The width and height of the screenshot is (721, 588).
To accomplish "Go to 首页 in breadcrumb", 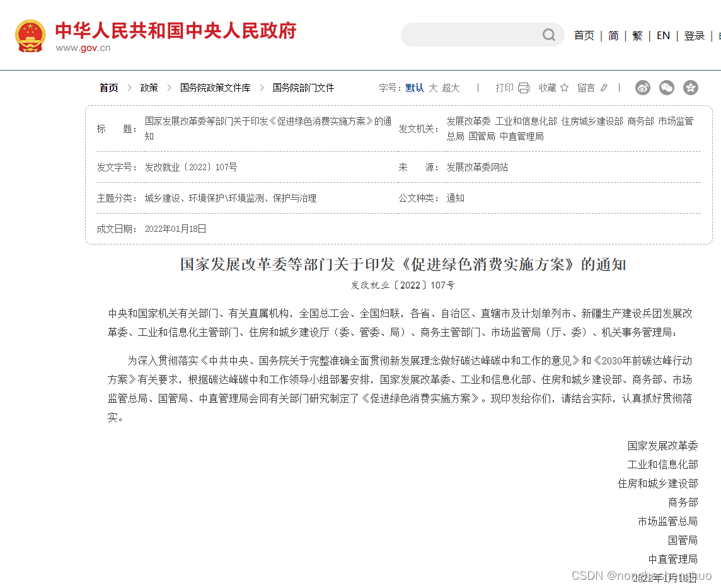I will tap(109, 88).
